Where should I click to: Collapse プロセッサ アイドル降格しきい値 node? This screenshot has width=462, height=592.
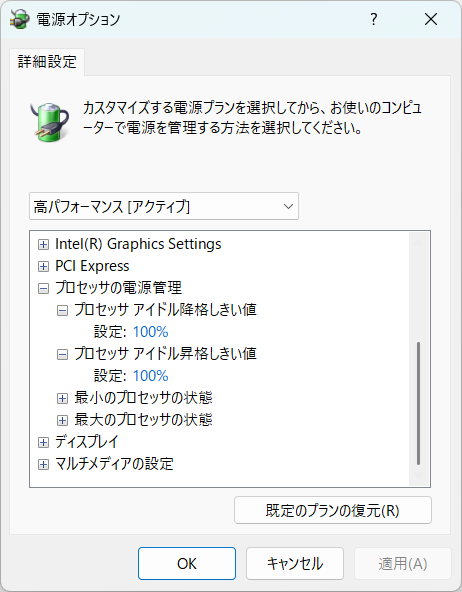(x=62, y=311)
